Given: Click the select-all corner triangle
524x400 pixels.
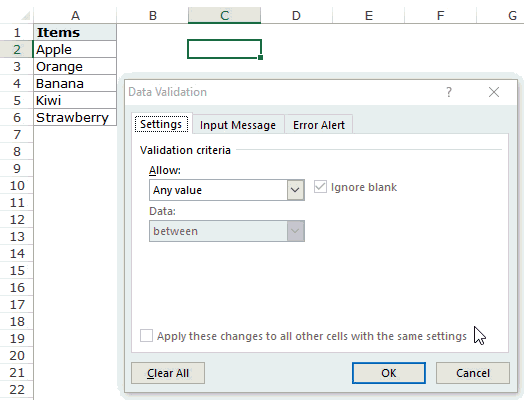Looking at the screenshot, I should click(26, 16).
